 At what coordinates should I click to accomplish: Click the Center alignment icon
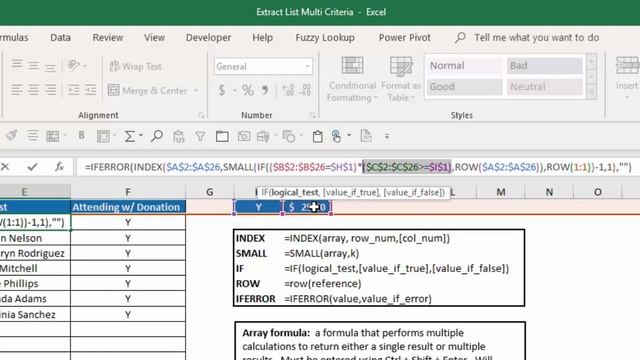click(33, 90)
